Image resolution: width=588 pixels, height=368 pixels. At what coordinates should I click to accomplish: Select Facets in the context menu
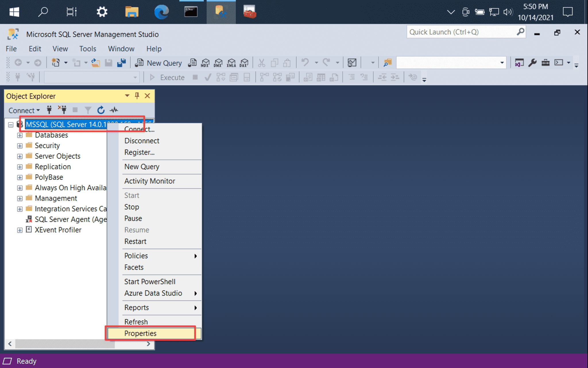154,267
